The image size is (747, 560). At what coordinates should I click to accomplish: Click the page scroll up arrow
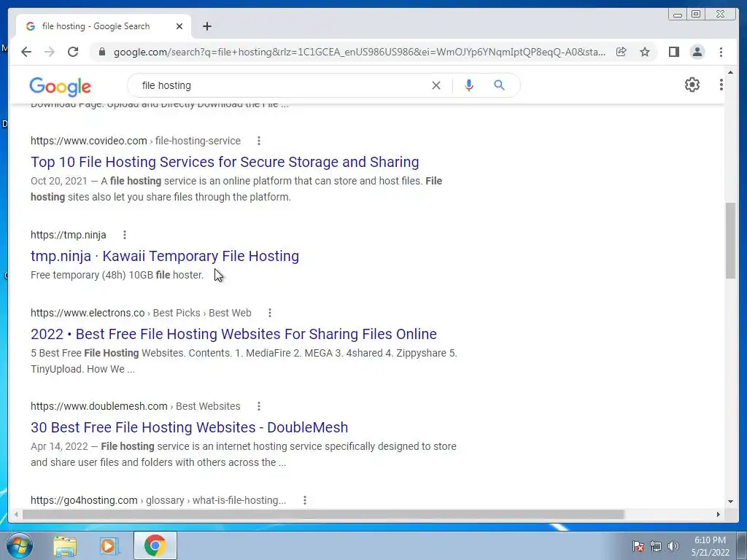(730, 72)
